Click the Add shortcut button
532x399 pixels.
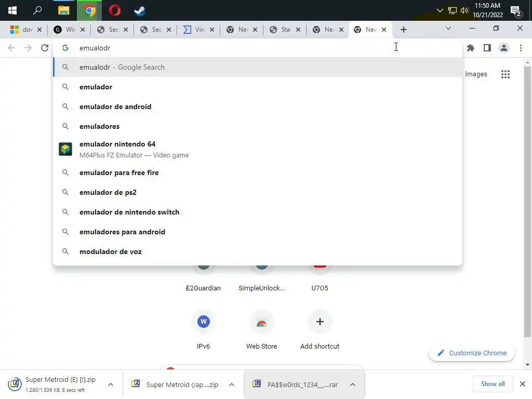coord(320,329)
